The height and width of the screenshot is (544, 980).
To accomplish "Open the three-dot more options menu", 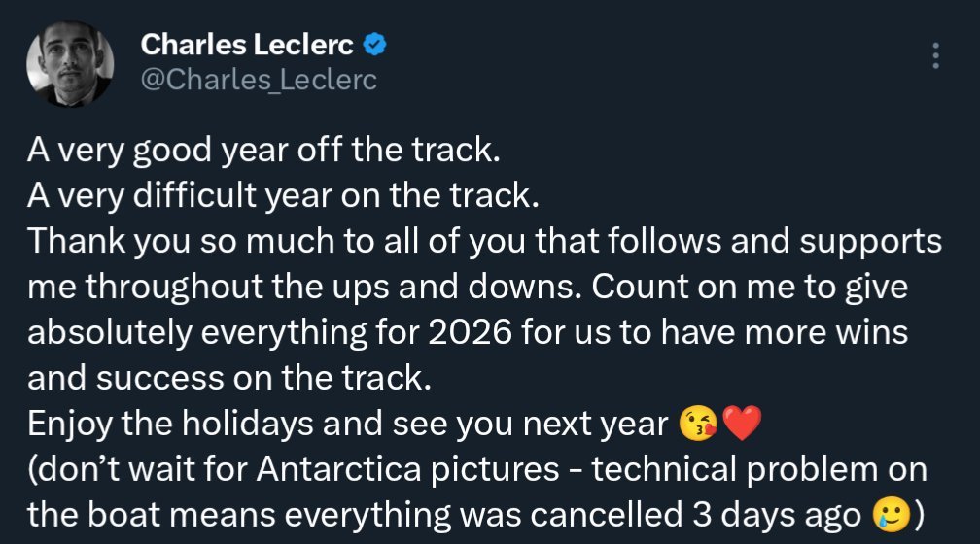I will pyautogui.click(x=935, y=55).
